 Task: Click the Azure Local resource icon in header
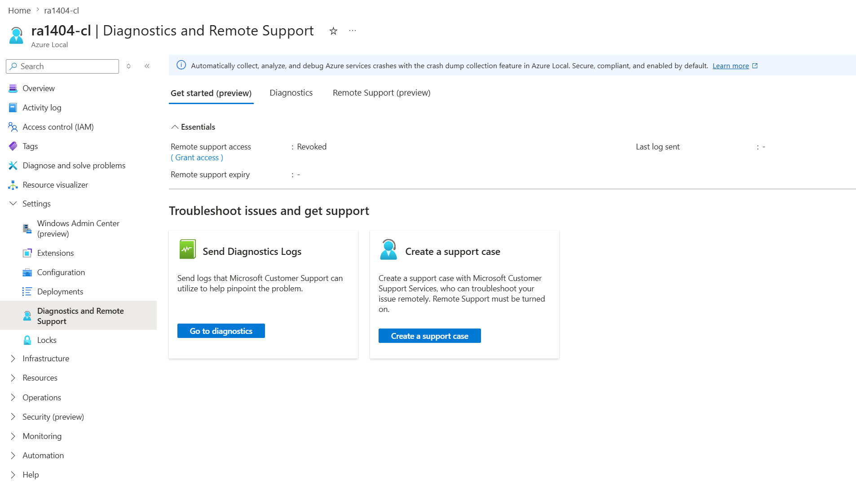[17, 35]
